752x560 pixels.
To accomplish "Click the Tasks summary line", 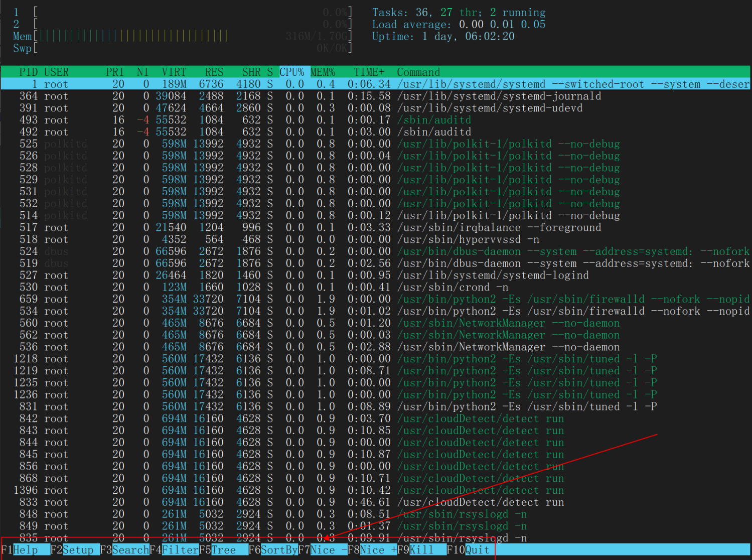I will tap(459, 12).
